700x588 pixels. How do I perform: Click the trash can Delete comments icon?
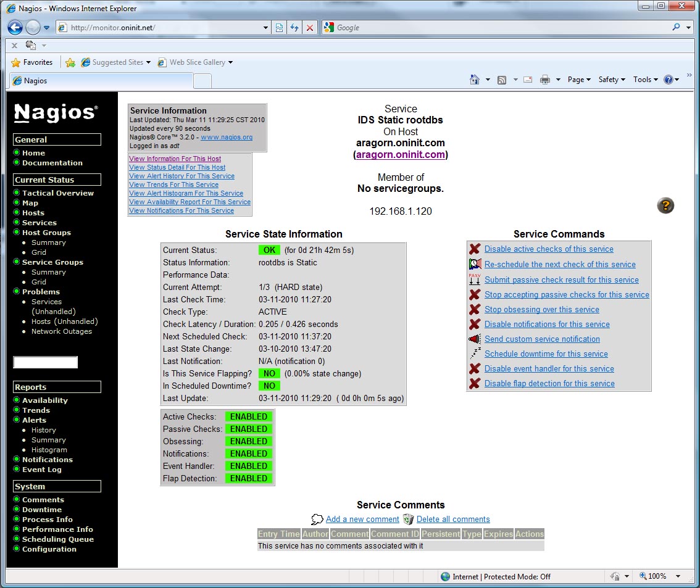pyautogui.click(x=408, y=519)
